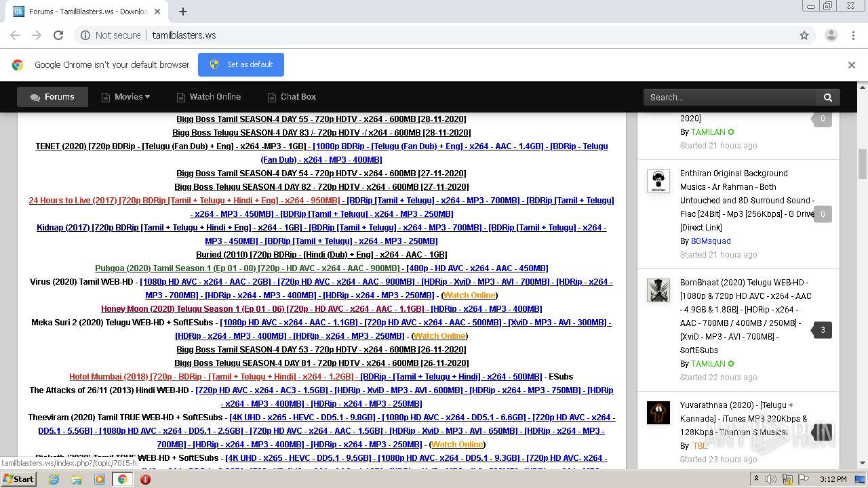View BGMsquad user profile

click(711, 241)
